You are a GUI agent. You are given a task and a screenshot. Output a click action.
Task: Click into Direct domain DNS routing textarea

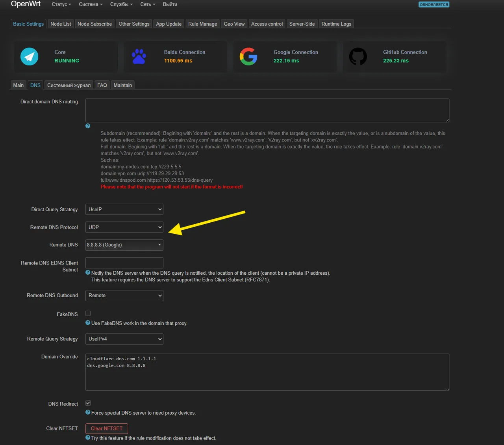[267, 110]
